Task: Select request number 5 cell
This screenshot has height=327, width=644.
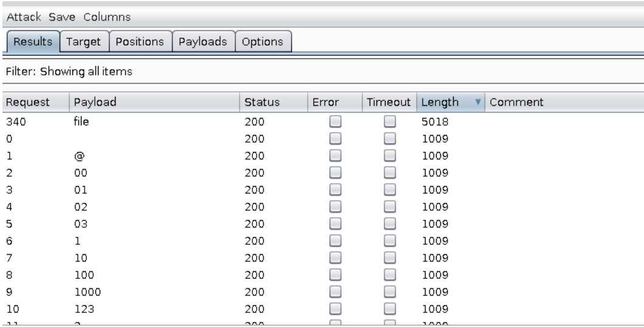Action: pyautogui.click(x=36, y=224)
